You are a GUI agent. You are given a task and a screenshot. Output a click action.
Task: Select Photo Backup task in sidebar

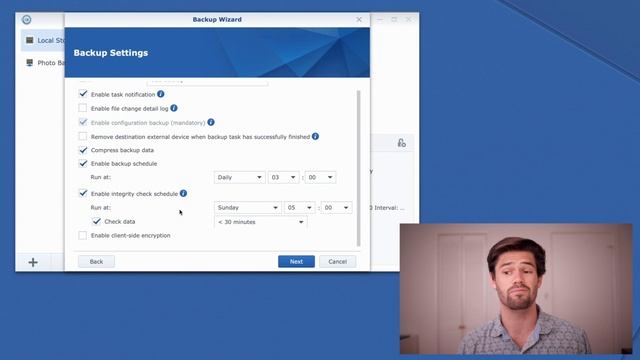pyautogui.click(x=43, y=62)
